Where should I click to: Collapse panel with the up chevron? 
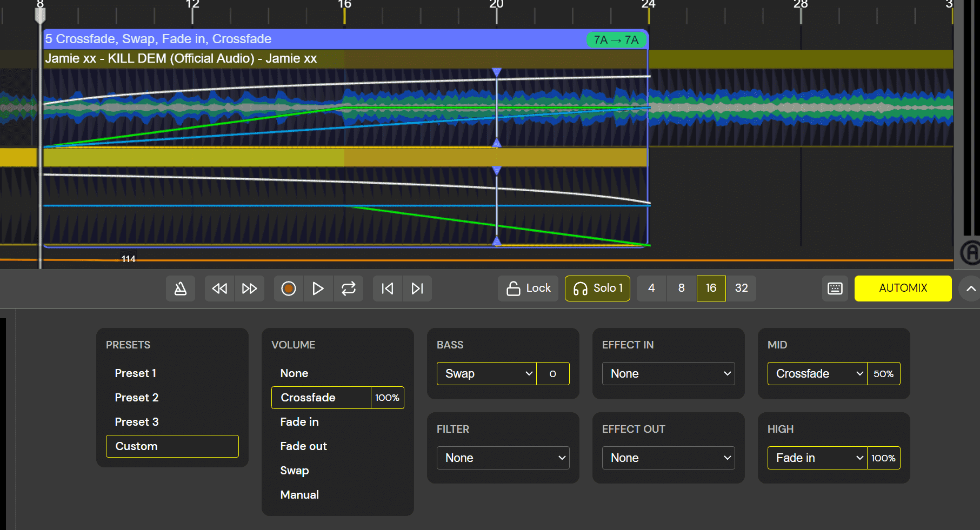(971, 289)
